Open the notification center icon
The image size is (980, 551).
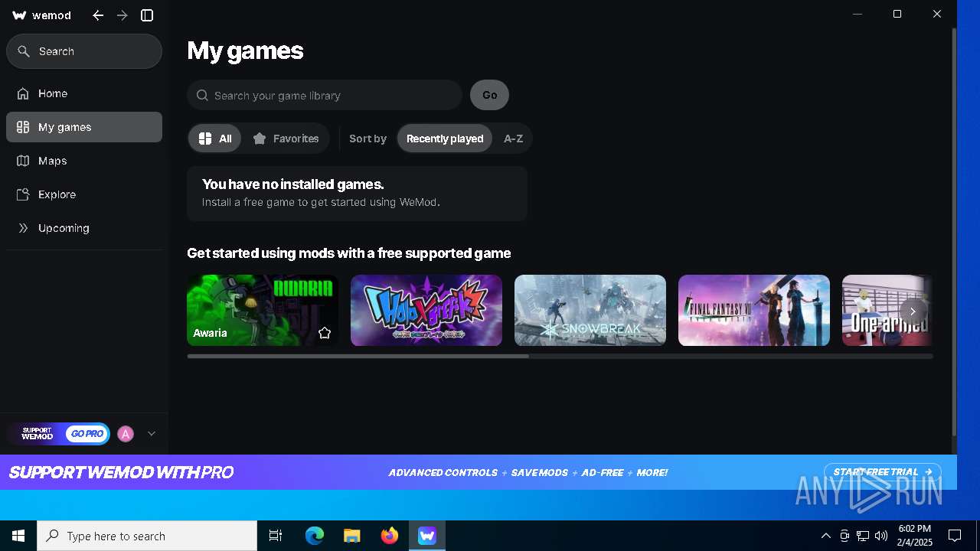pos(955,536)
